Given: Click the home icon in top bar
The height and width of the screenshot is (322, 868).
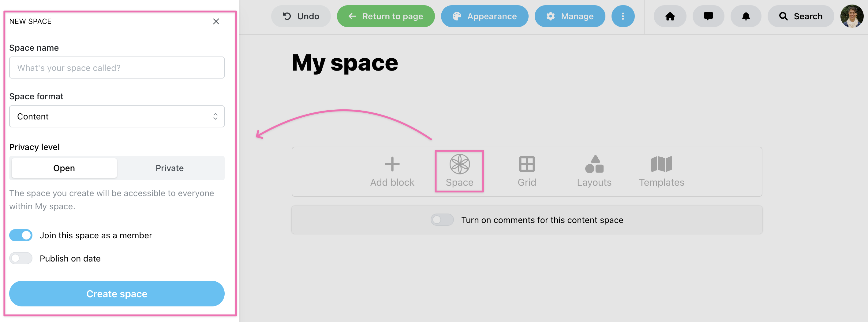Looking at the screenshot, I should (670, 16).
